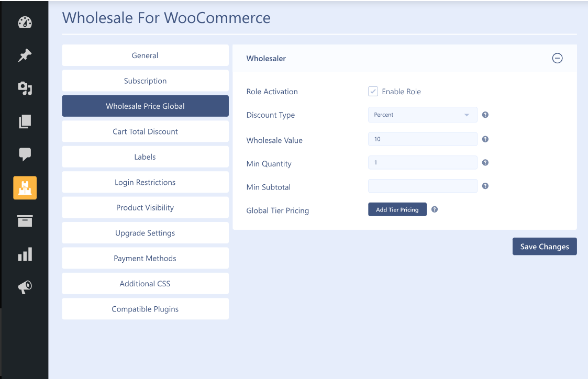This screenshot has width=588, height=379.
Task: Click the Wholesale Value label
Action: pyautogui.click(x=274, y=140)
